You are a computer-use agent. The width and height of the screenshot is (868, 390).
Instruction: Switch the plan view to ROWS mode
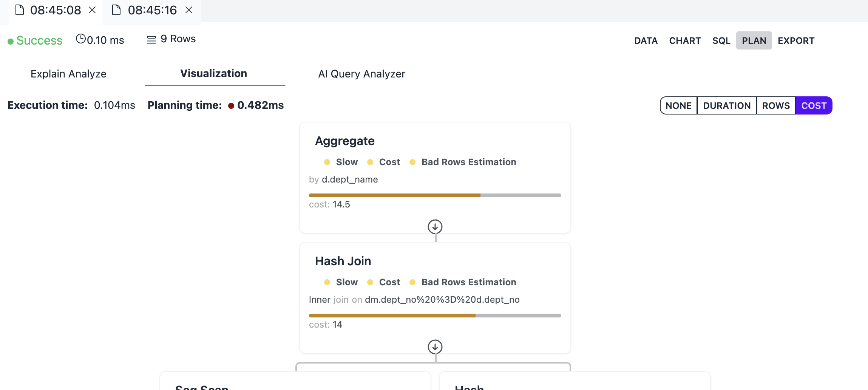776,105
